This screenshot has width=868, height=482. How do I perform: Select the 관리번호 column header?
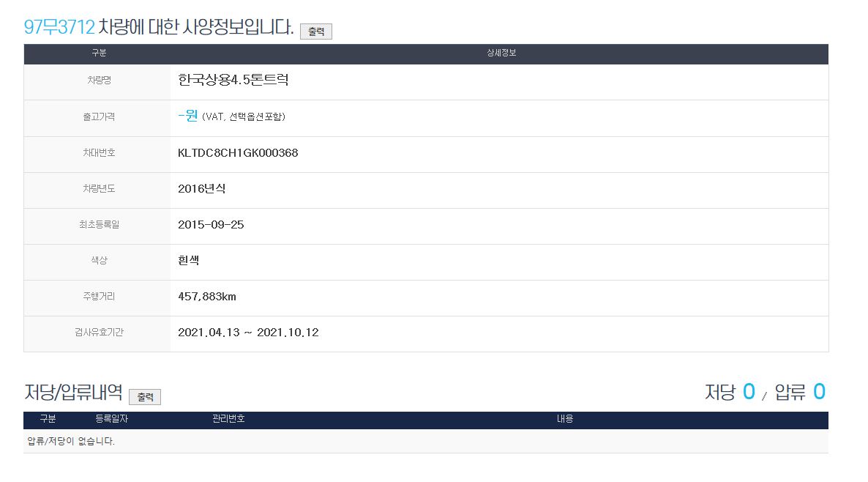point(228,419)
